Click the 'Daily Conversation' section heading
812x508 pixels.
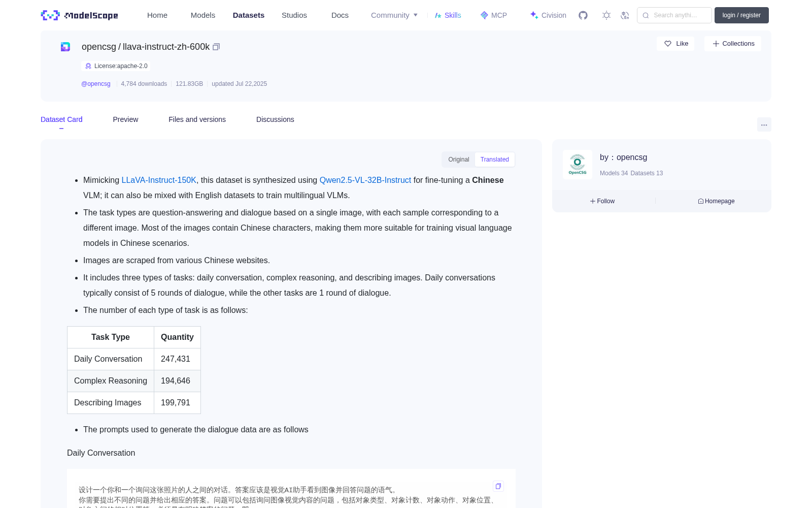(101, 453)
